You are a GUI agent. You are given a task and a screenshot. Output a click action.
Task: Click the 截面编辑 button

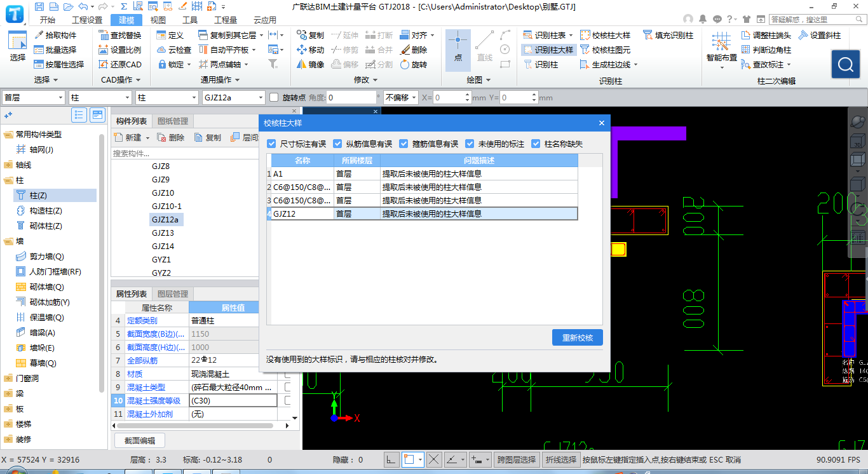click(x=140, y=440)
